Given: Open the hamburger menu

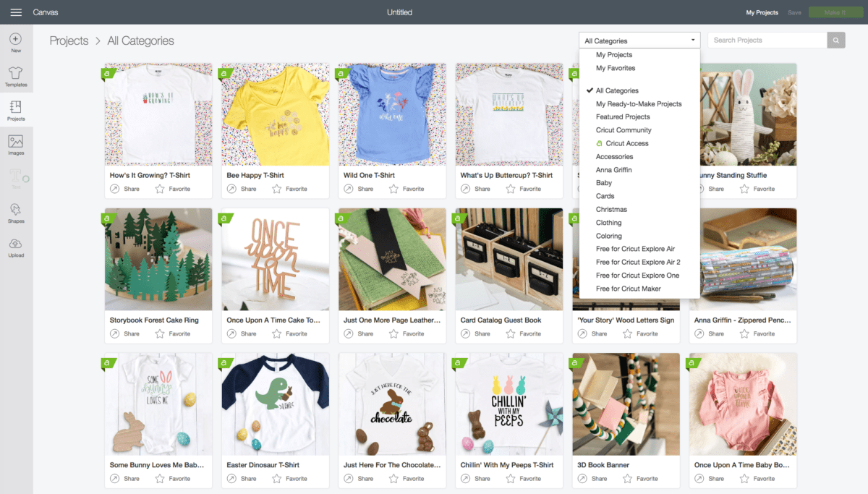Looking at the screenshot, I should pyautogui.click(x=17, y=12).
